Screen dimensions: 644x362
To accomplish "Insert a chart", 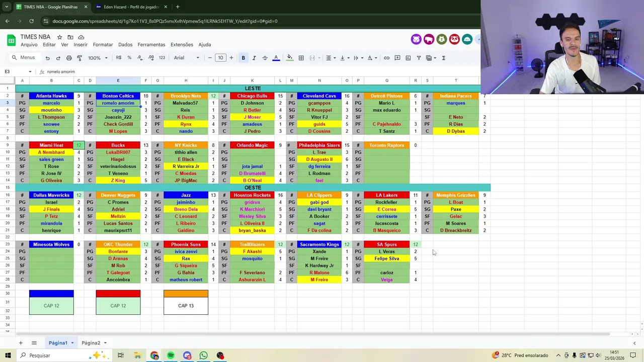I will point(408,58).
